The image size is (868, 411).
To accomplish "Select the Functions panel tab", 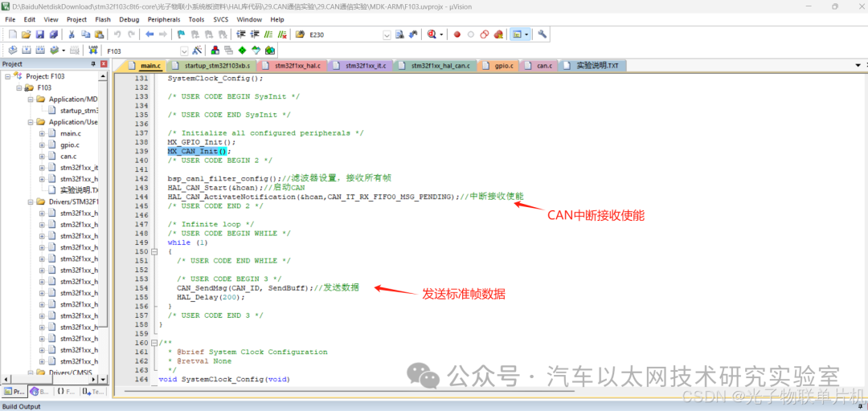I will click(x=66, y=391).
